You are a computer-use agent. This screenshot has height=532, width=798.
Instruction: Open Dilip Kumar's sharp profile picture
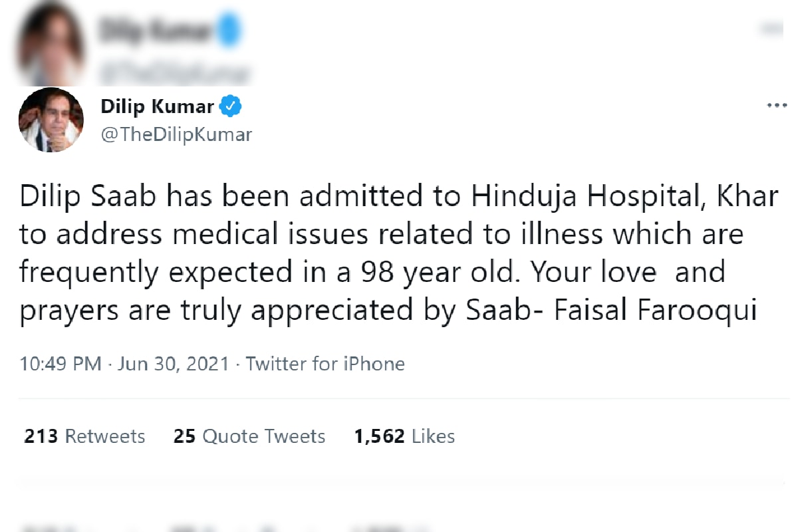(x=51, y=120)
